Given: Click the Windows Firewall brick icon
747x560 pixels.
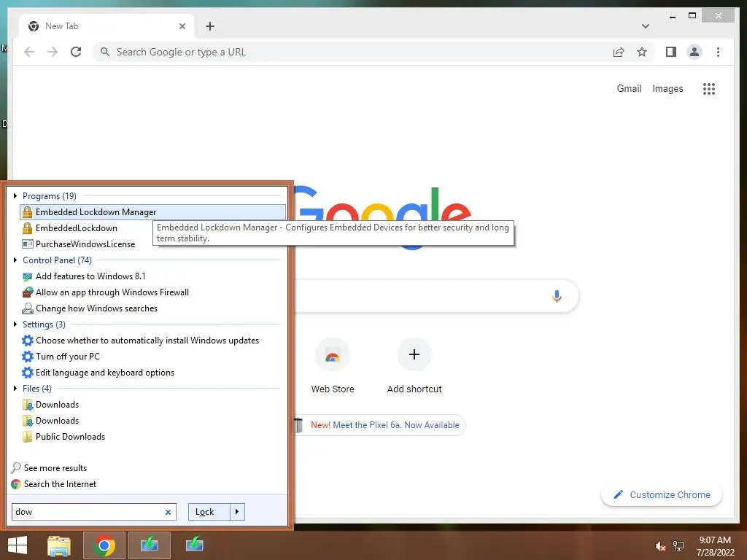Looking at the screenshot, I should pyautogui.click(x=28, y=292).
